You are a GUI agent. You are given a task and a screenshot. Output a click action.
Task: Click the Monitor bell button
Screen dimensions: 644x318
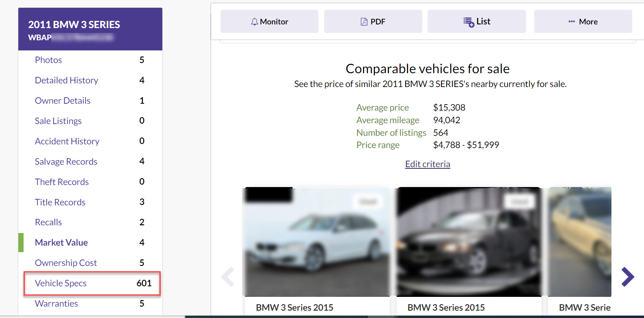(x=269, y=22)
